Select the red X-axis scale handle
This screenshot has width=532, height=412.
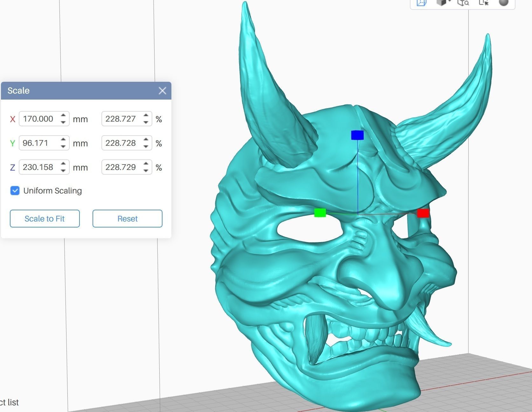[x=424, y=213]
